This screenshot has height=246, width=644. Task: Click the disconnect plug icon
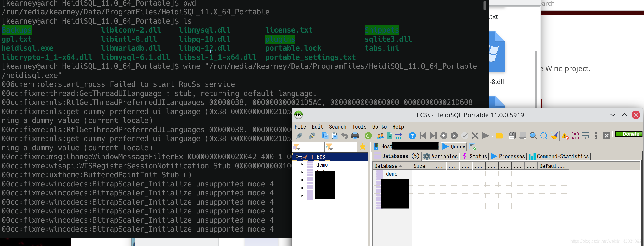[x=312, y=136]
